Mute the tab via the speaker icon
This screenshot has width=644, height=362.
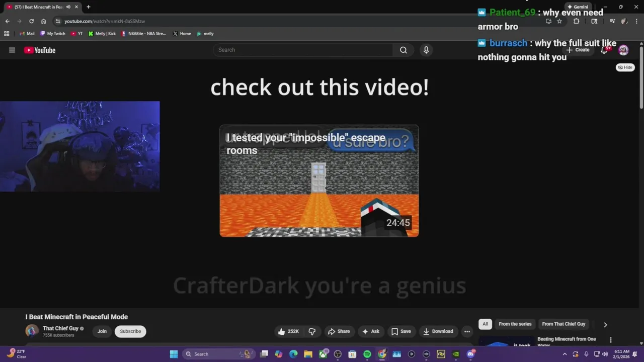click(x=68, y=7)
